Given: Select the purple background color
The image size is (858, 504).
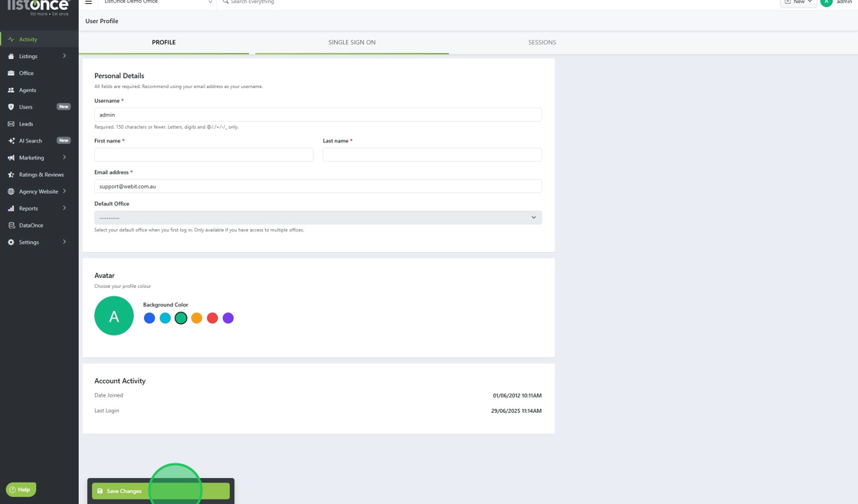Looking at the screenshot, I should 228,319.
